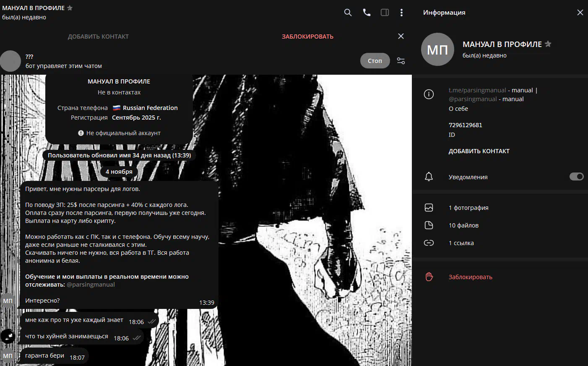Viewport: 588px width, 366px height.
Task: Toggle the side info panel icon
Action: coord(385,13)
